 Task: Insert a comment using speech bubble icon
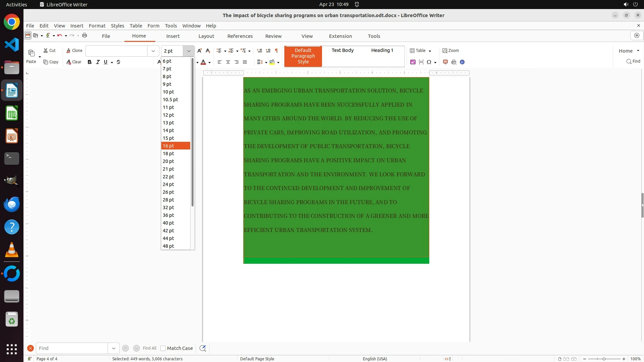(x=445, y=62)
